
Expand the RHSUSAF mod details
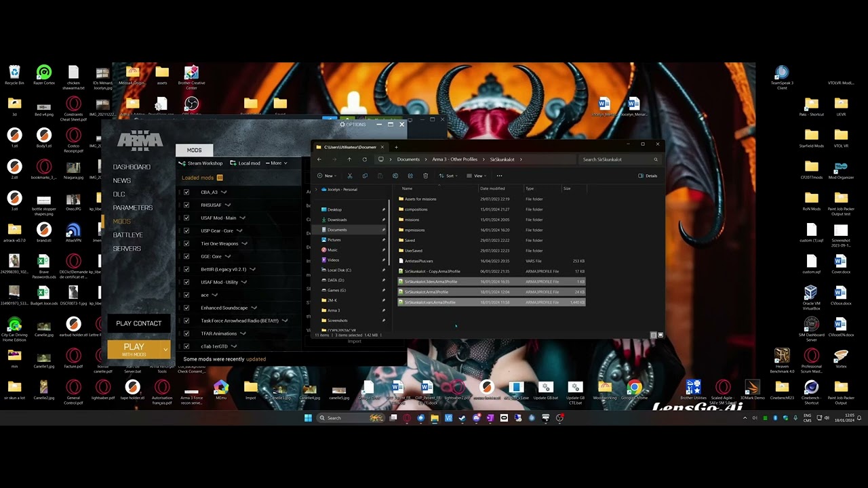coord(228,205)
